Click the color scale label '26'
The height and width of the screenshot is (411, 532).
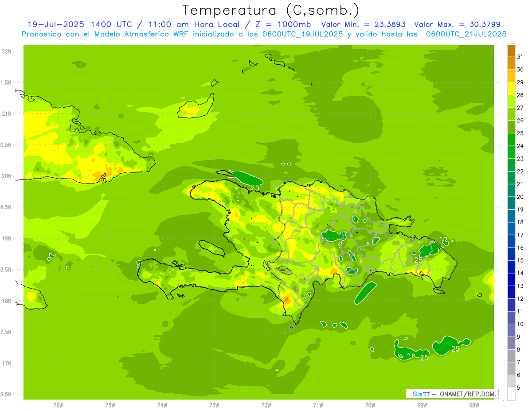(520, 120)
